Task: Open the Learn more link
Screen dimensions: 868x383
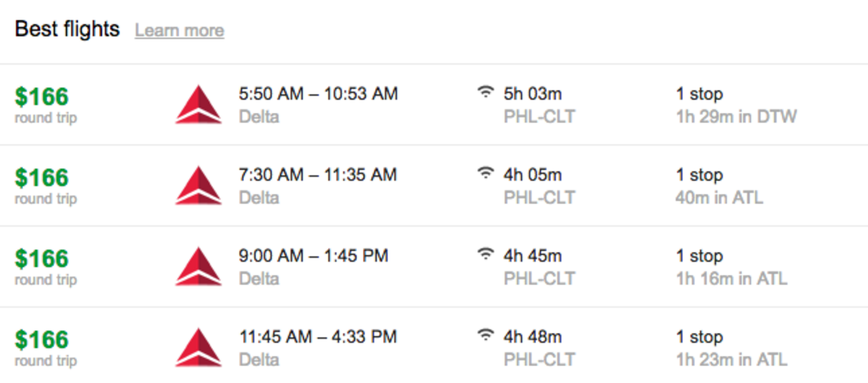Action: [x=179, y=31]
